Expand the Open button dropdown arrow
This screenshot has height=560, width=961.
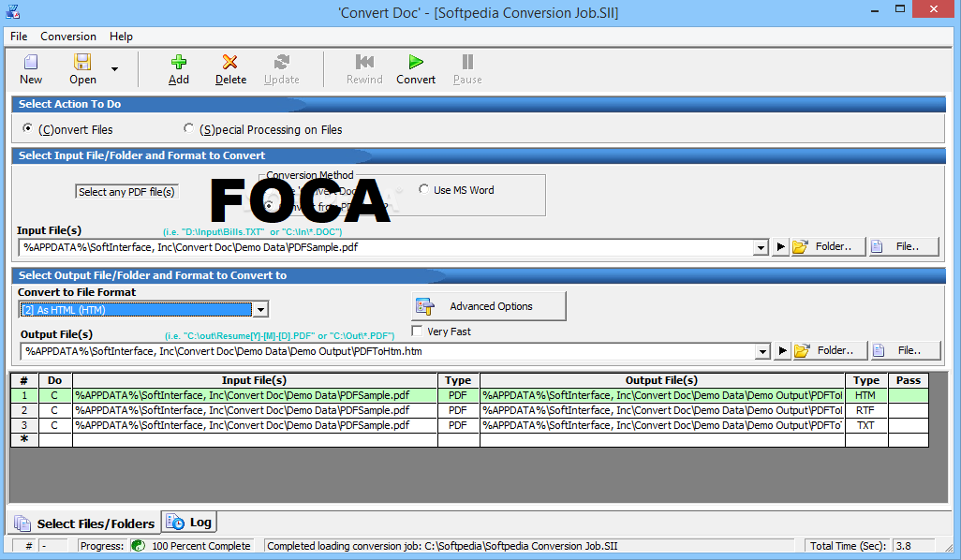114,69
